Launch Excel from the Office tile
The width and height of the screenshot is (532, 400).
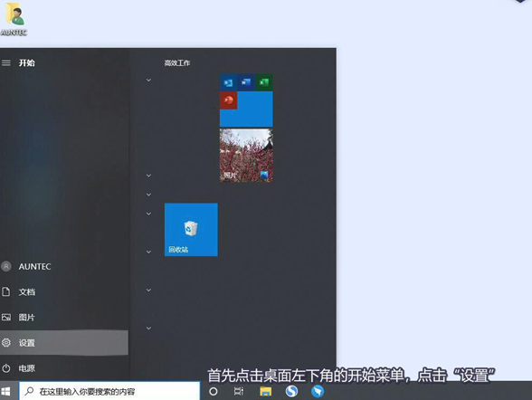tap(264, 82)
